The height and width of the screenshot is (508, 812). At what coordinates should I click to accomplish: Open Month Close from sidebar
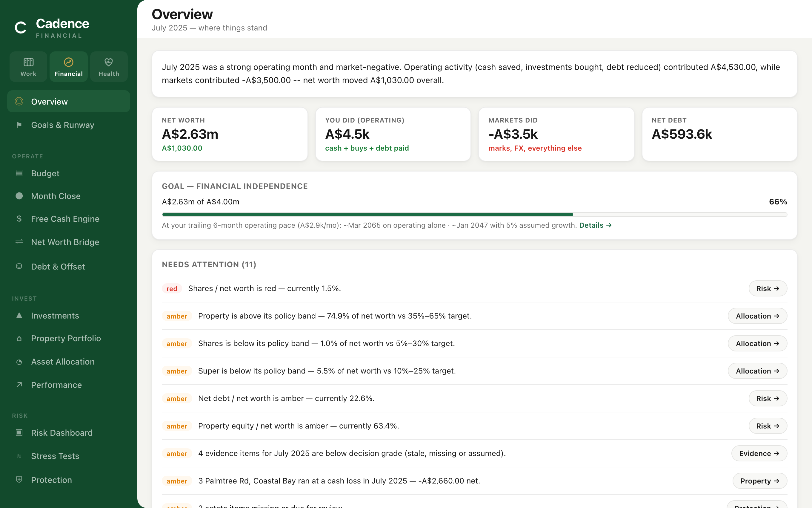[68, 196]
